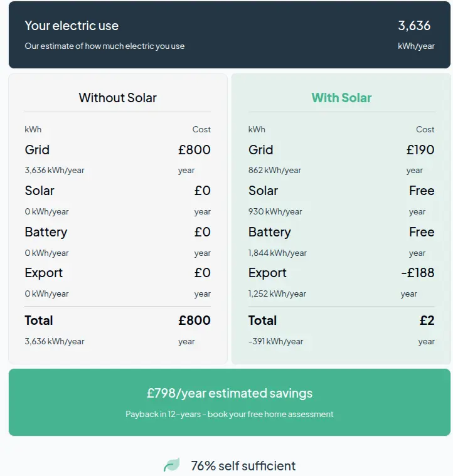Click the Solar Free cost value
Screen dimensions: 453x476
pyautogui.click(x=421, y=191)
